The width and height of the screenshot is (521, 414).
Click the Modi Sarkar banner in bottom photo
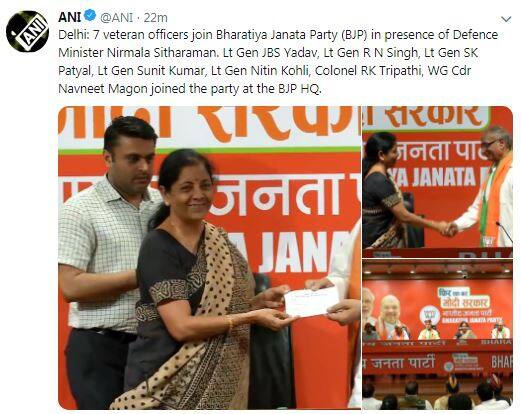point(464,298)
